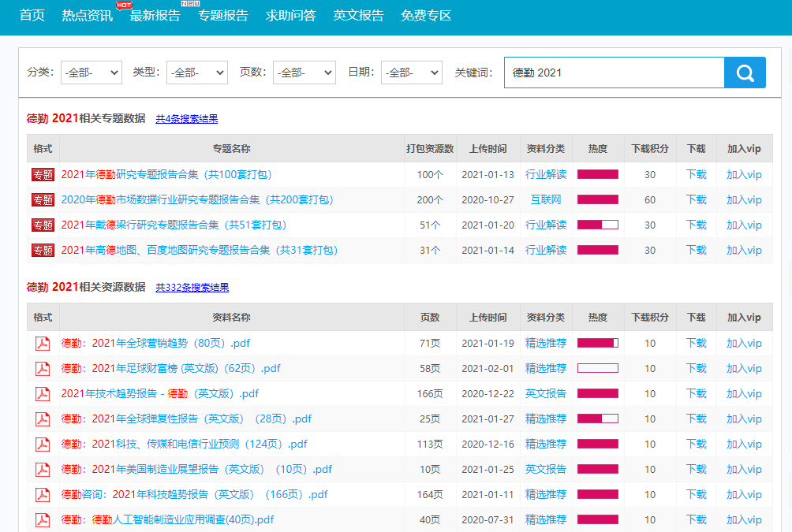
Task: Click the 专题名称 column header
Action: (x=231, y=149)
